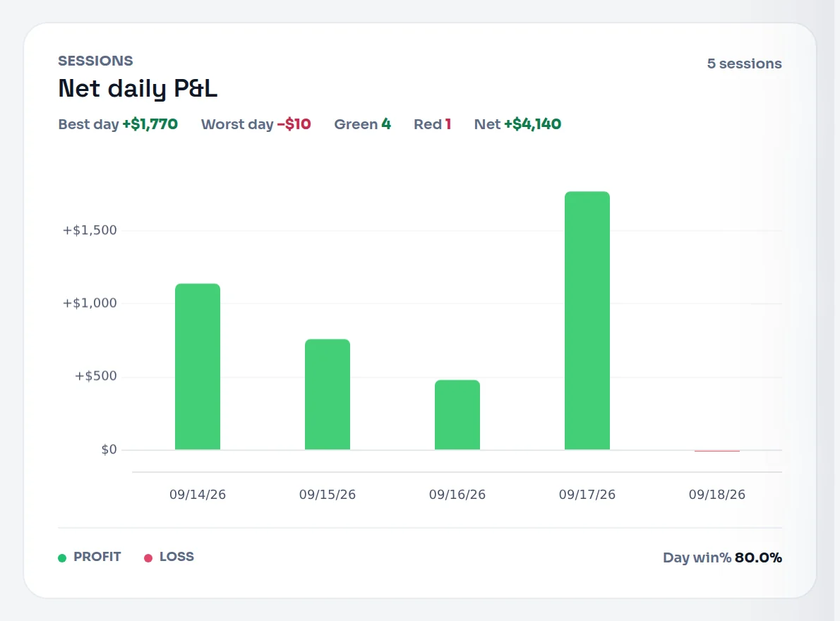Viewport: 840px width, 621px height.
Task: Click the 09/14/26 date label
Action: (x=198, y=495)
